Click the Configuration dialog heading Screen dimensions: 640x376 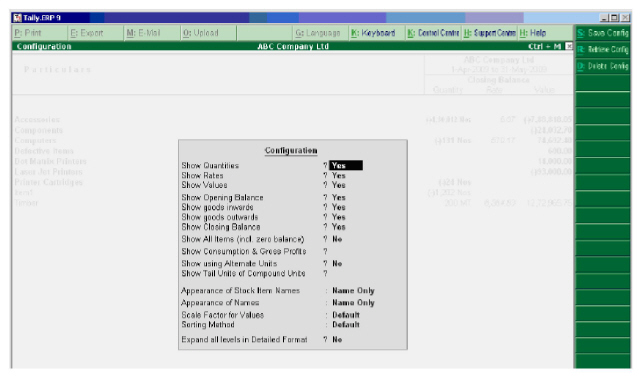291,151
